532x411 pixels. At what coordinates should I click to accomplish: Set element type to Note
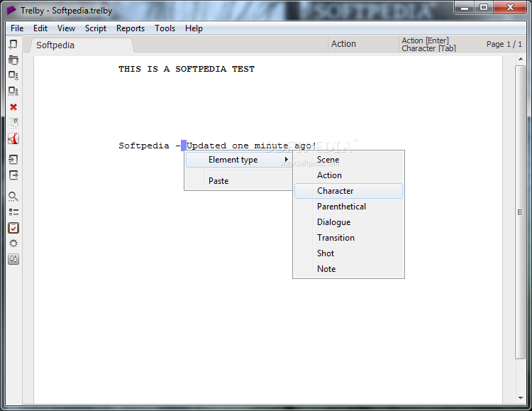click(x=348, y=269)
